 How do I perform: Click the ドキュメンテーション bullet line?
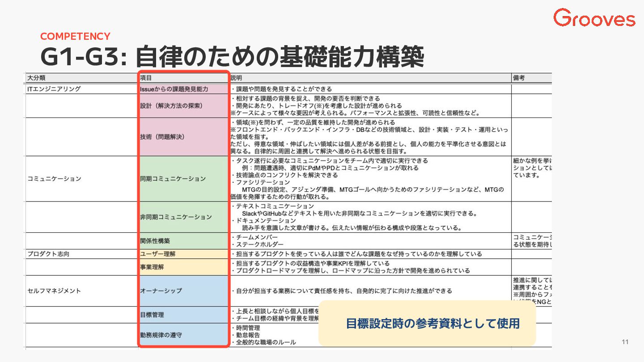263,220
